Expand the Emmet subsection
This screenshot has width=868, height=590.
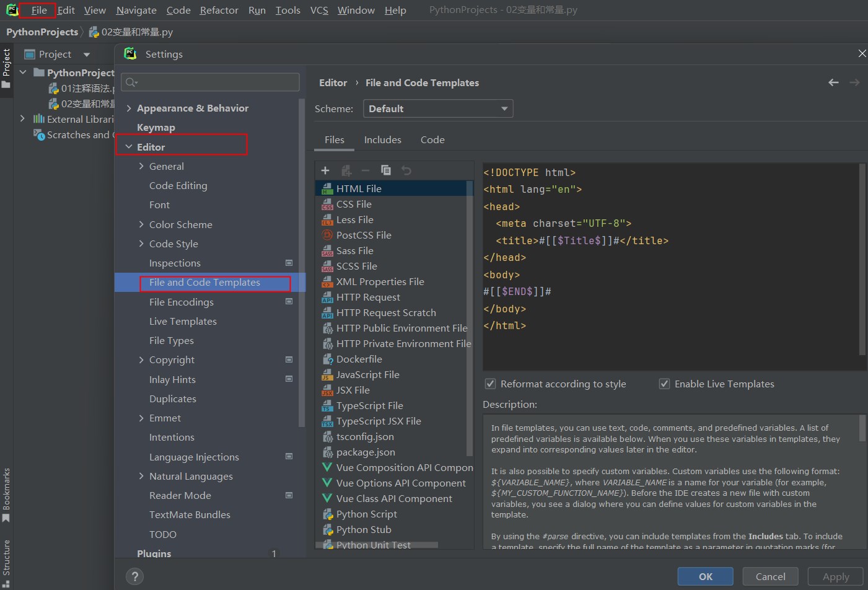[x=141, y=418]
